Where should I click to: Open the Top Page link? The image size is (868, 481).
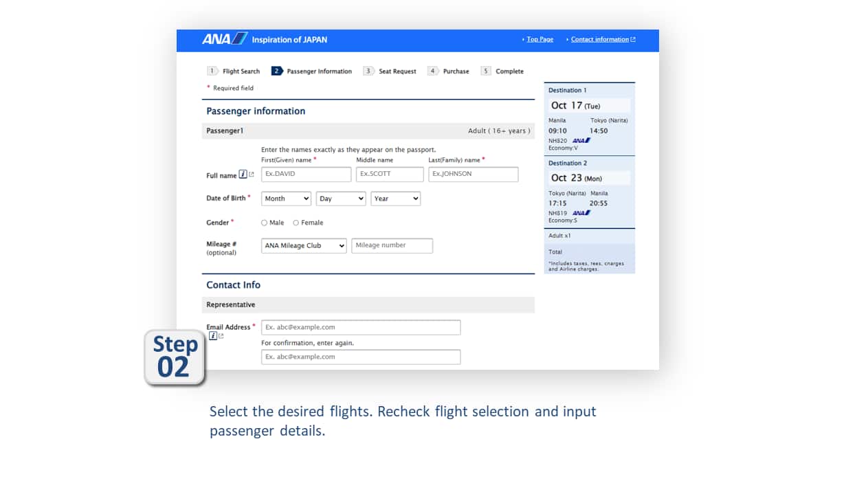coord(539,39)
